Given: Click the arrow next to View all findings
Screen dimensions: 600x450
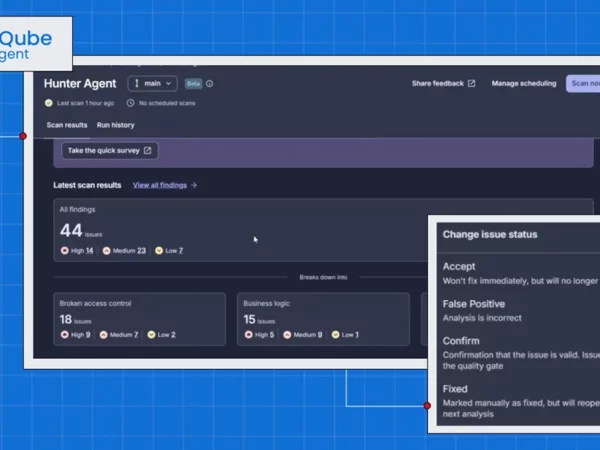Looking at the screenshot, I should [194, 185].
